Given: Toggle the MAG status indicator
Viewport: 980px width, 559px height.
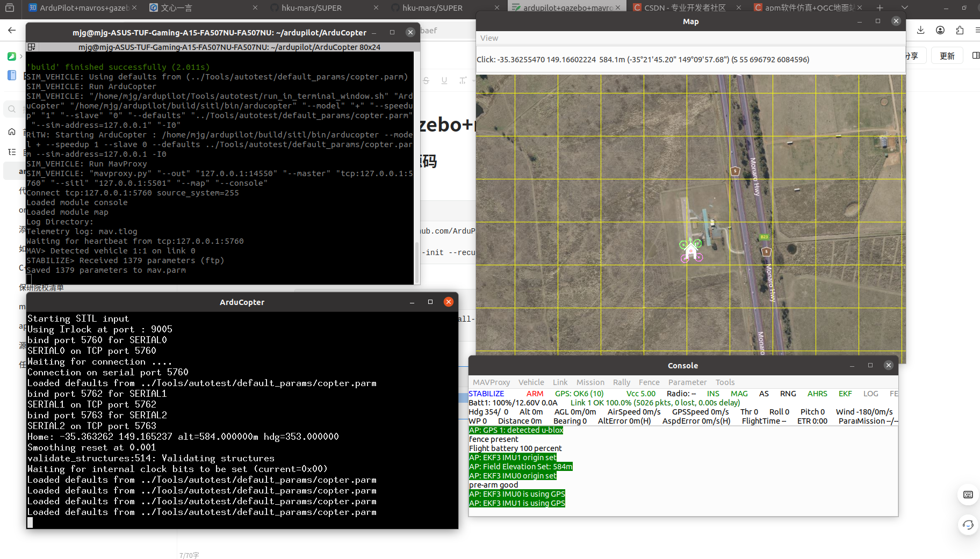Looking at the screenshot, I should tap(739, 394).
